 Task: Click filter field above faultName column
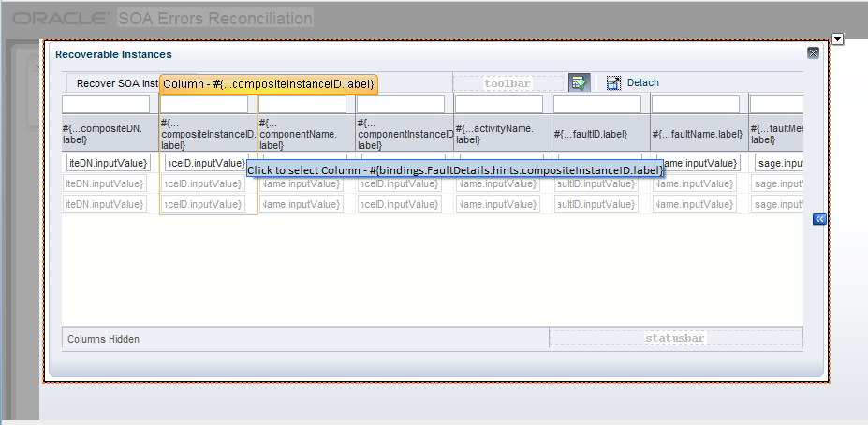(696, 104)
